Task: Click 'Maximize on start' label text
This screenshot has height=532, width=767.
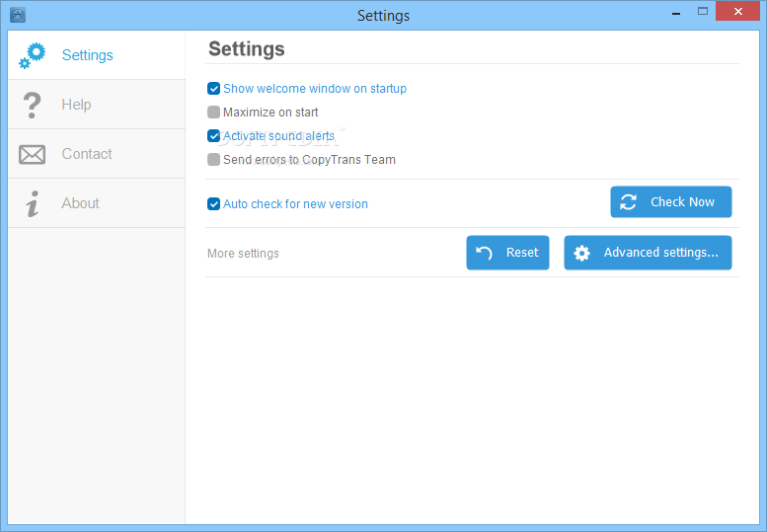Action: coord(270,112)
